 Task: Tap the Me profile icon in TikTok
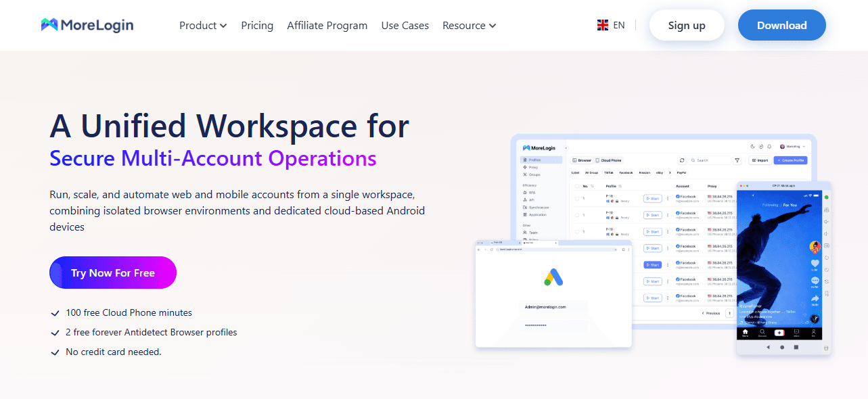[x=813, y=333]
